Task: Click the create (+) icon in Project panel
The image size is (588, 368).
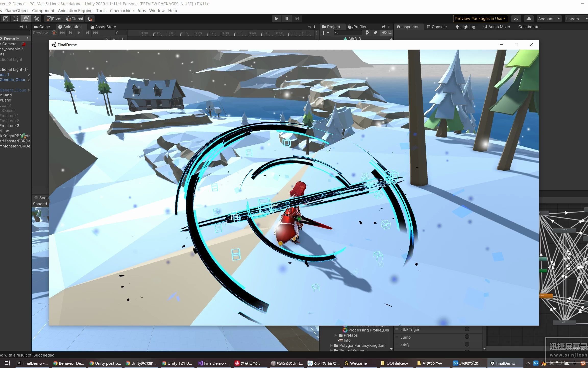Action: pos(324,33)
